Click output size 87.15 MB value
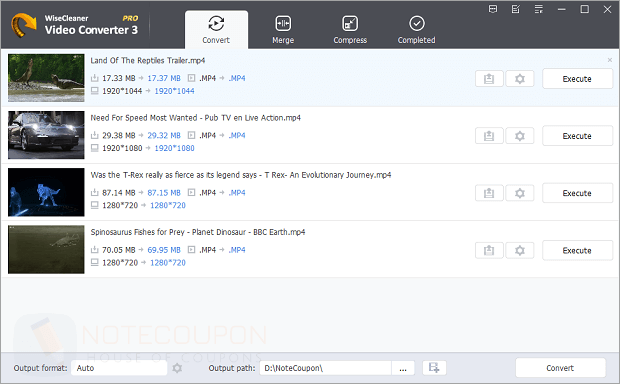The width and height of the screenshot is (620, 384). 164,193
